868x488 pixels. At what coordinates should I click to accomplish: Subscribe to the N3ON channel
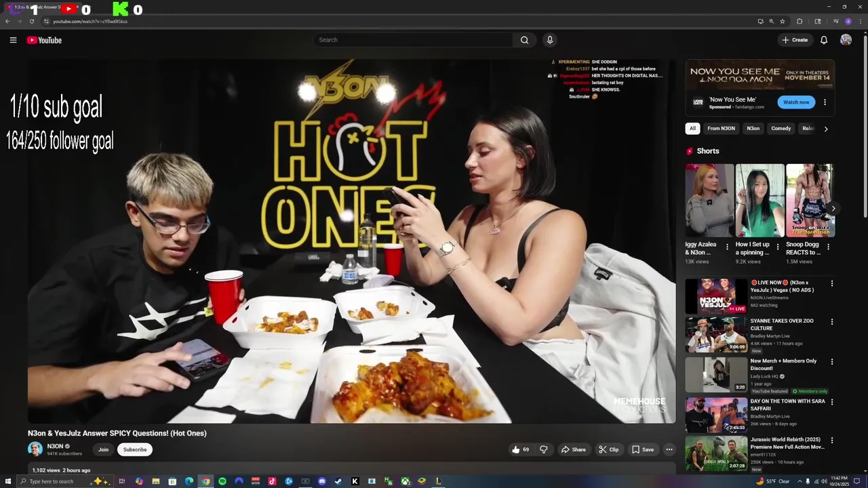(x=135, y=449)
